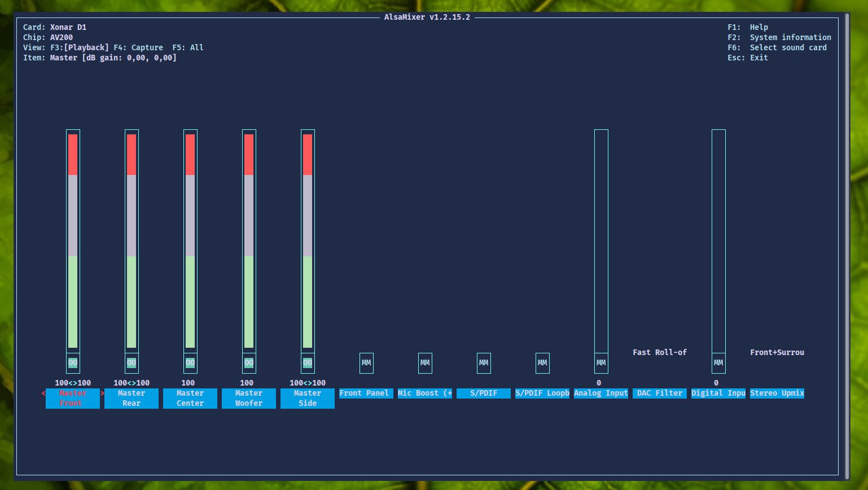Viewport: 868px width, 490px height.
Task: Click the Master Side volume bar
Action: 308,241
